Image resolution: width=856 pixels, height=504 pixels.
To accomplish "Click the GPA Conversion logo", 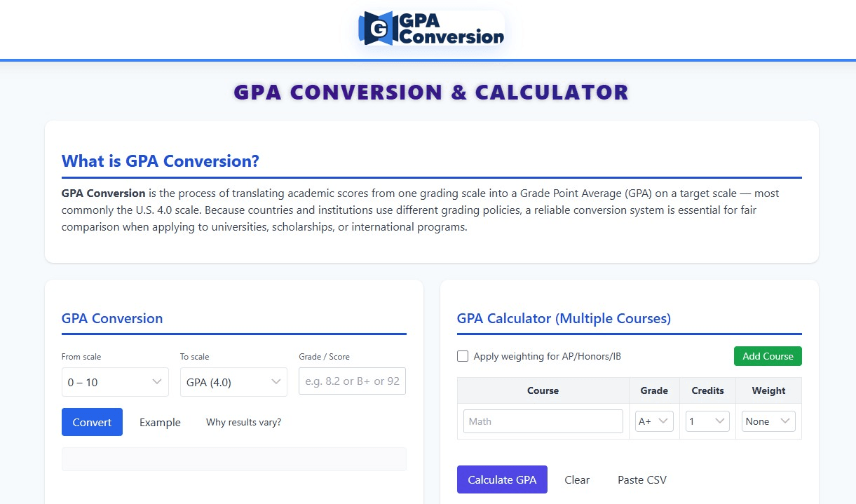I will coord(431,29).
